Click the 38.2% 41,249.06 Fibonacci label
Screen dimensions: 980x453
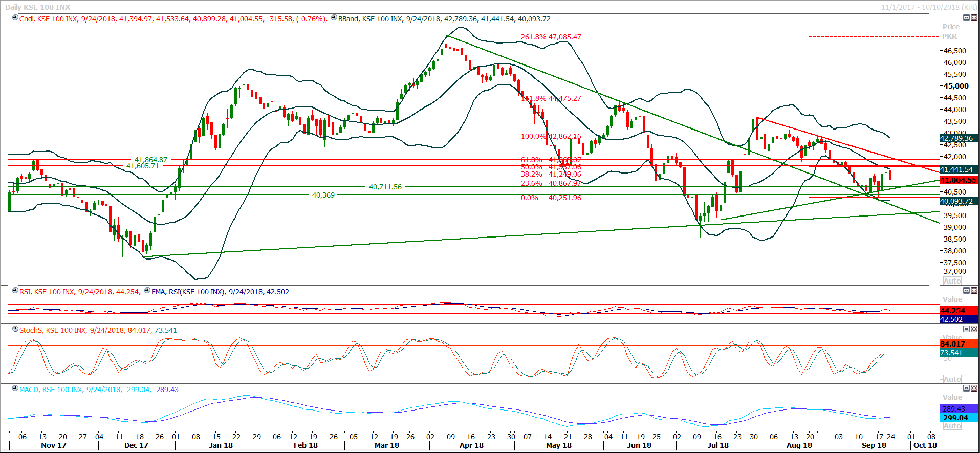pyautogui.click(x=551, y=174)
